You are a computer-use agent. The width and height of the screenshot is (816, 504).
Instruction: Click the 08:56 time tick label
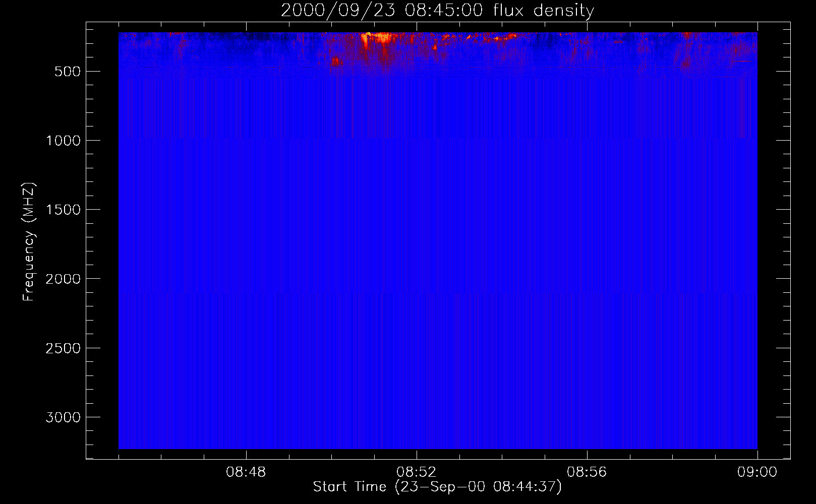[587, 472]
